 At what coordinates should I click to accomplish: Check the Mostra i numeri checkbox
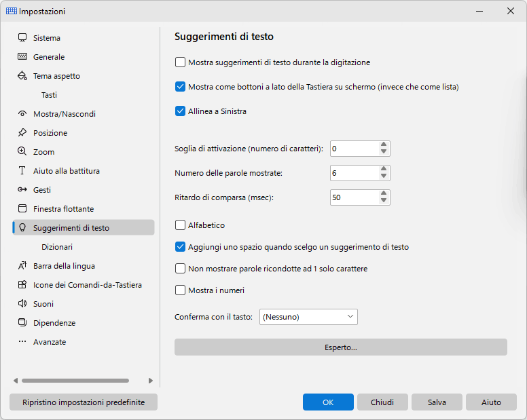coord(180,290)
